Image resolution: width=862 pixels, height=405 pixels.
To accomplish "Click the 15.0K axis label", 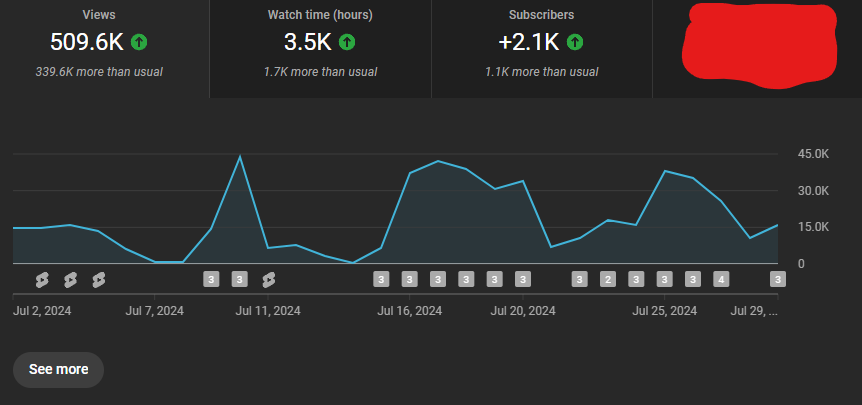I will [x=813, y=227].
